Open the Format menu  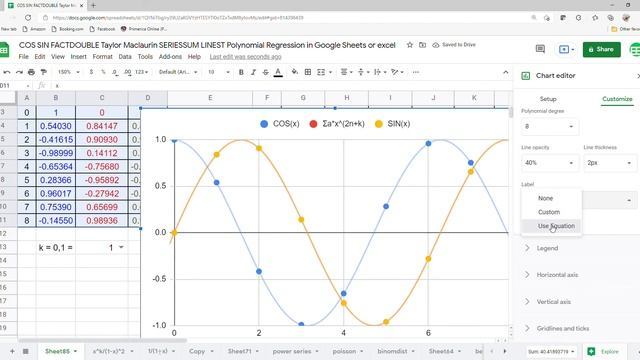click(x=102, y=57)
